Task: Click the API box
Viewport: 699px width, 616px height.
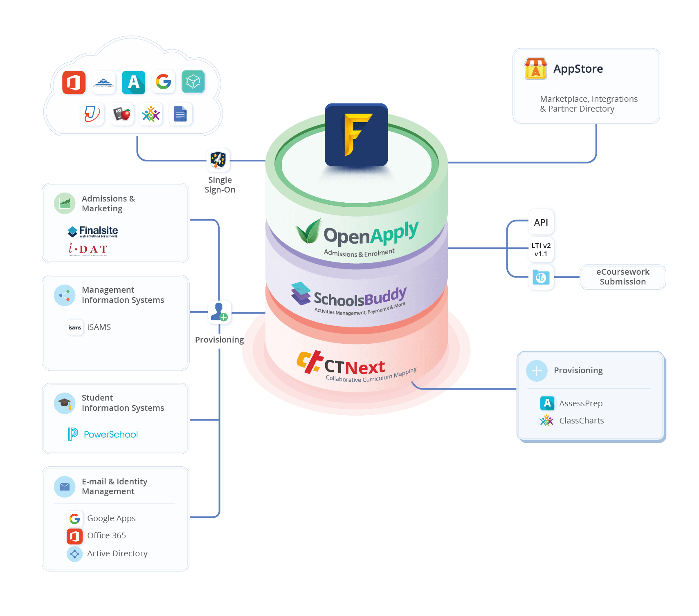Action: click(x=541, y=222)
